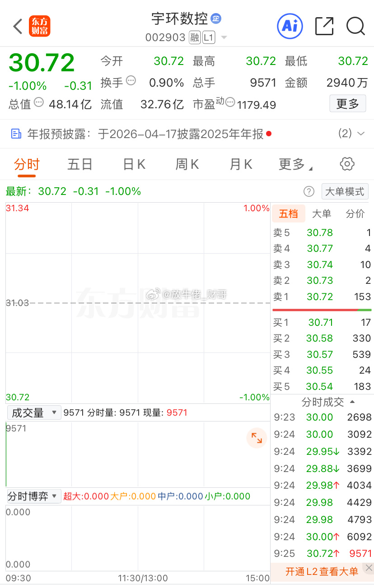
Task: Switch to the 大单 panel tab
Action: [322, 213]
